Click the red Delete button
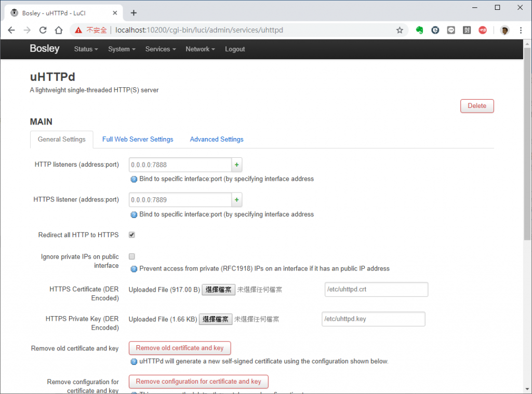 point(477,106)
